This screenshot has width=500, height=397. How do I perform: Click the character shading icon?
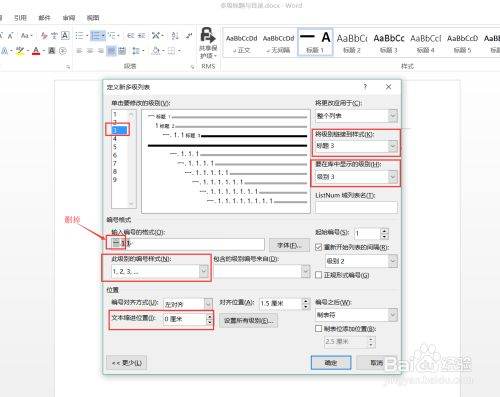click(51, 51)
